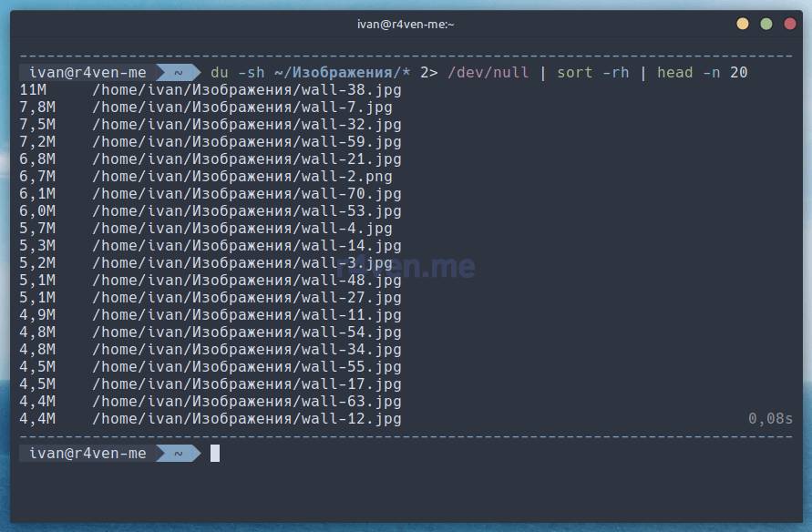Click the wall-4.jpg file path
The image size is (812, 532).
pos(242,228)
